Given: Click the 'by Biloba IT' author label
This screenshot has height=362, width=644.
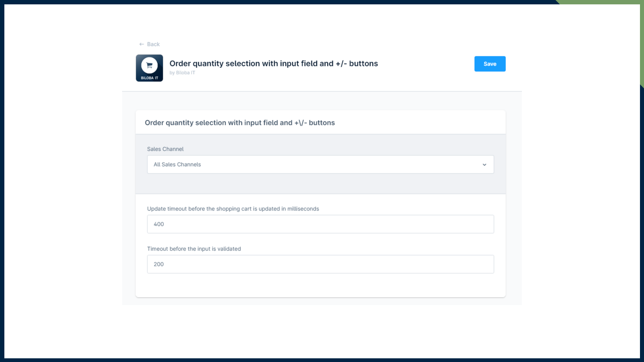Looking at the screenshot, I should [182, 72].
